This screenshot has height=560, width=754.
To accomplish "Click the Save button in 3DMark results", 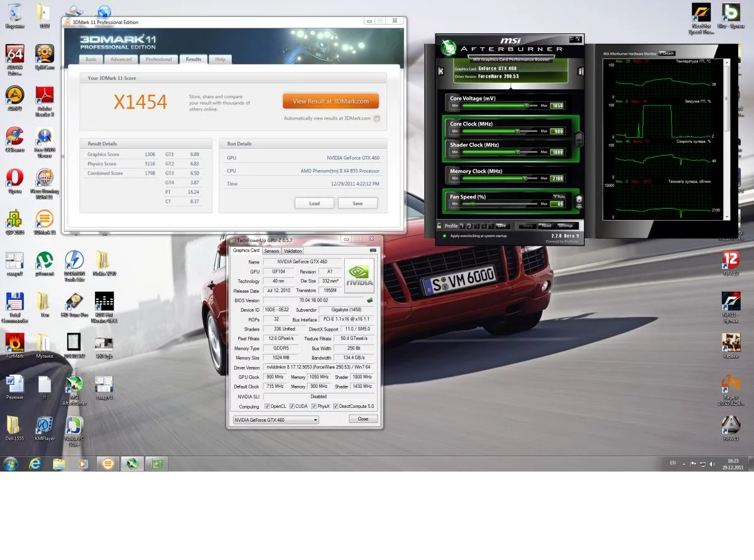I will (x=358, y=203).
